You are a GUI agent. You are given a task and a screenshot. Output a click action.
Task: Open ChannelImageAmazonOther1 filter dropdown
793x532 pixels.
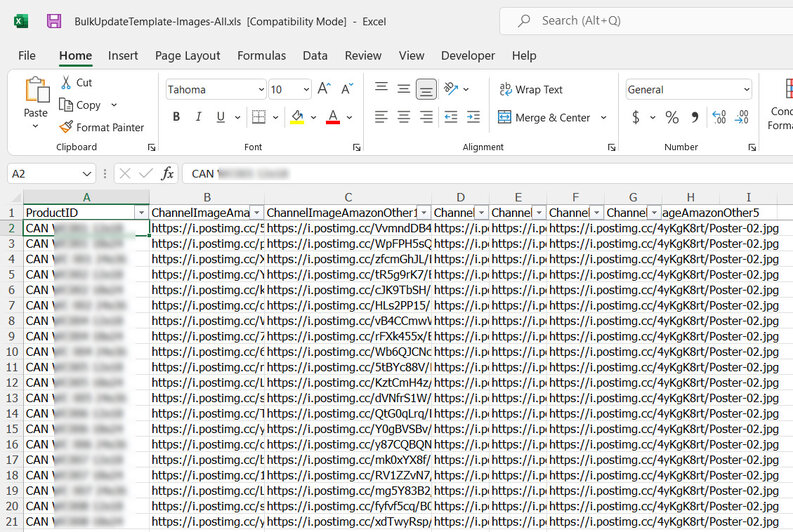tap(424, 213)
